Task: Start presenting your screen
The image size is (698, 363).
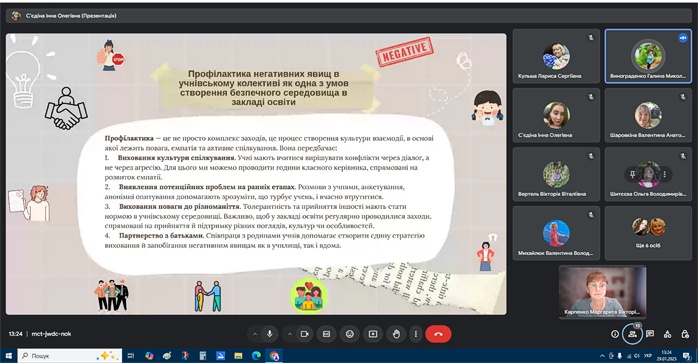Action: [373, 334]
